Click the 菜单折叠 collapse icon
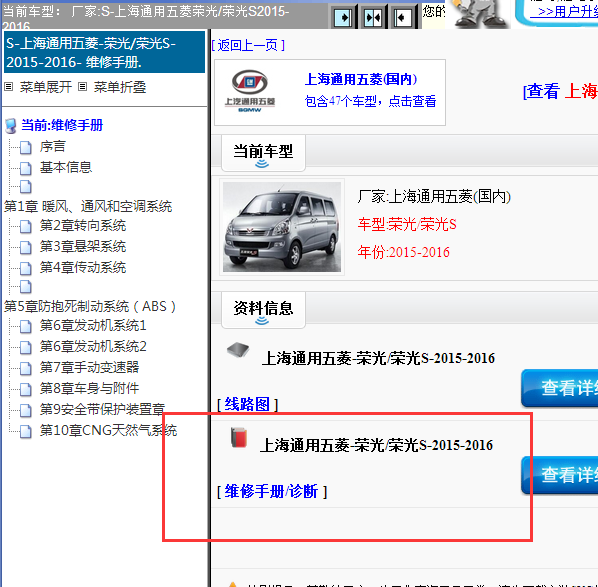The height and width of the screenshot is (587, 598). [x=82, y=87]
